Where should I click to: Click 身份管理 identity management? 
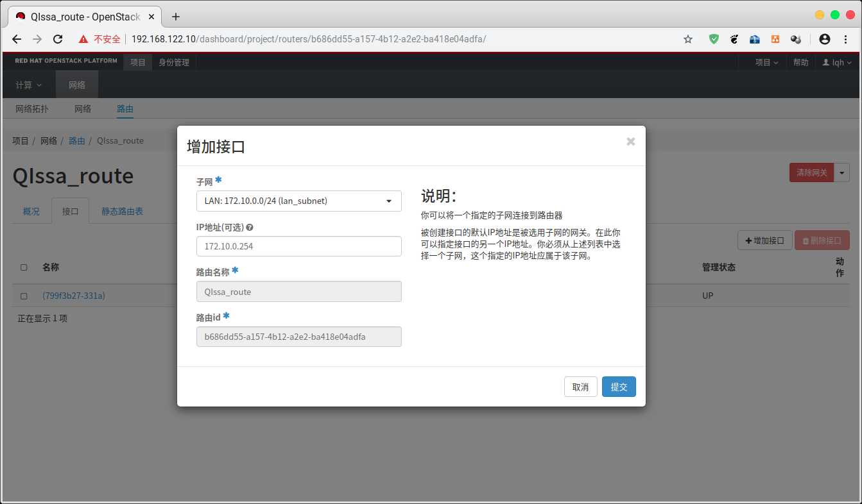pyautogui.click(x=174, y=62)
